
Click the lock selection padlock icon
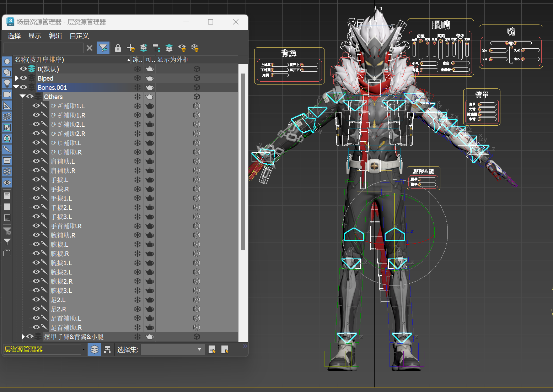[118, 48]
